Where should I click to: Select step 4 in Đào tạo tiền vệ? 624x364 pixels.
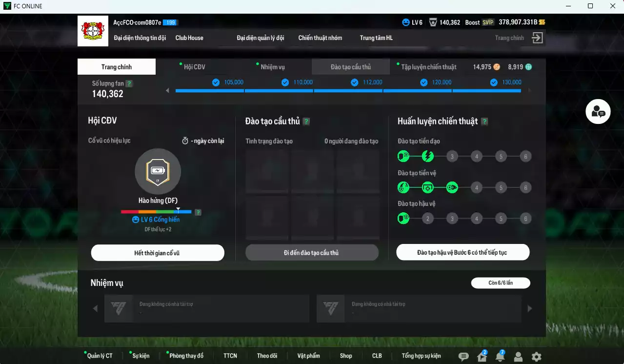477,187
